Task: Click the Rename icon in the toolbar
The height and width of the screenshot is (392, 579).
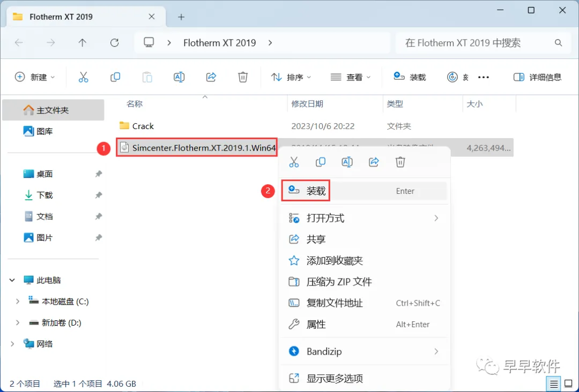Action: (179, 77)
